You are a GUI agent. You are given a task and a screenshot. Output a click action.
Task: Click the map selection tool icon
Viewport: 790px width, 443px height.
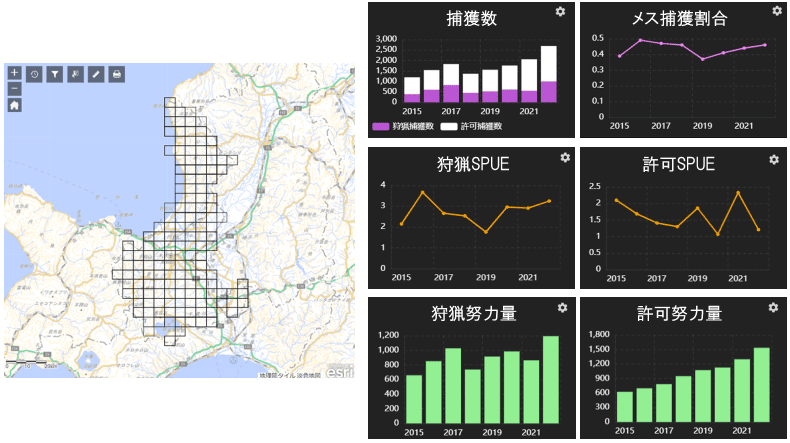pyautogui.click(x=76, y=73)
